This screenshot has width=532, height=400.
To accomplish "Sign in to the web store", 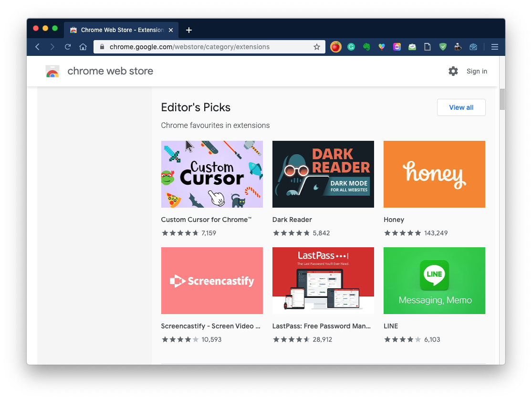I will point(477,71).
